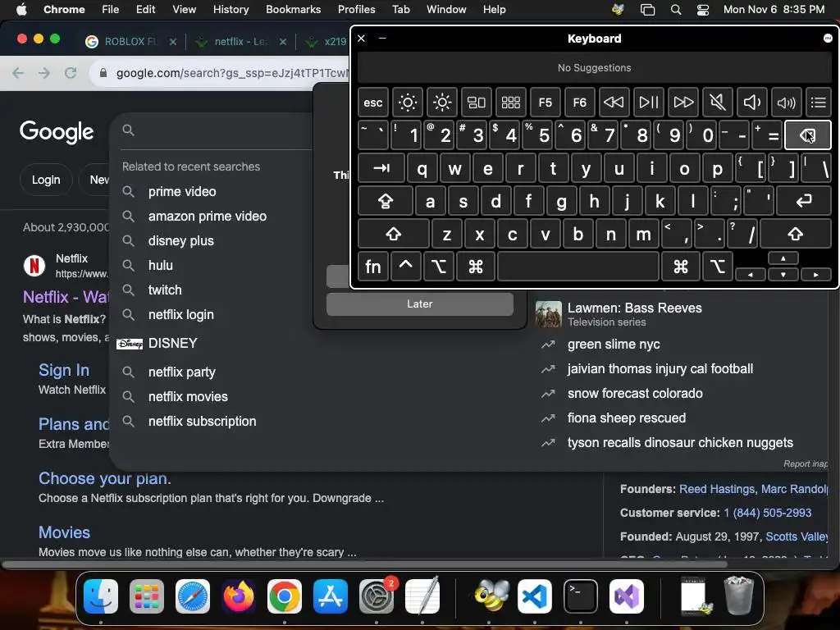The height and width of the screenshot is (630, 840).
Task: Toggle the left option key
Action: 438,267
